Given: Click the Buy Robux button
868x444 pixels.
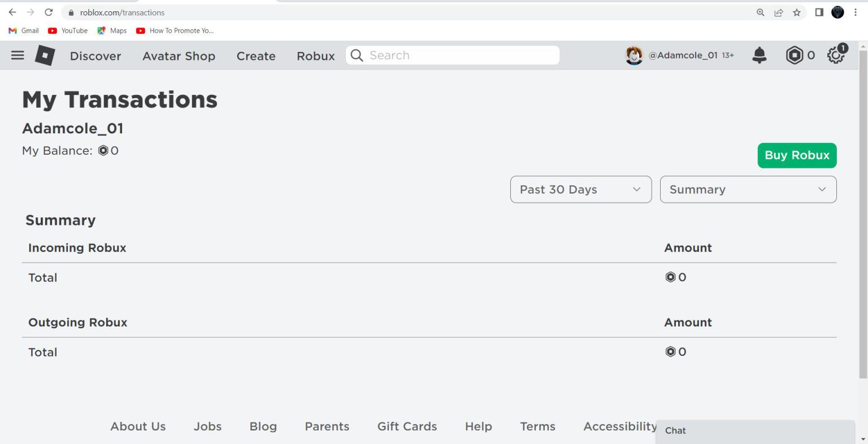Looking at the screenshot, I should 797,155.
